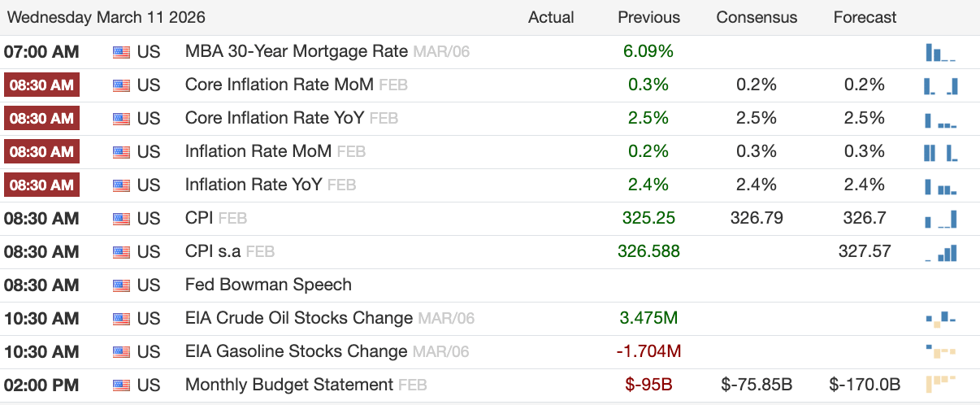Open the Monthly Budget Statement link
The image size is (980, 405).
click(x=288, y=385)
